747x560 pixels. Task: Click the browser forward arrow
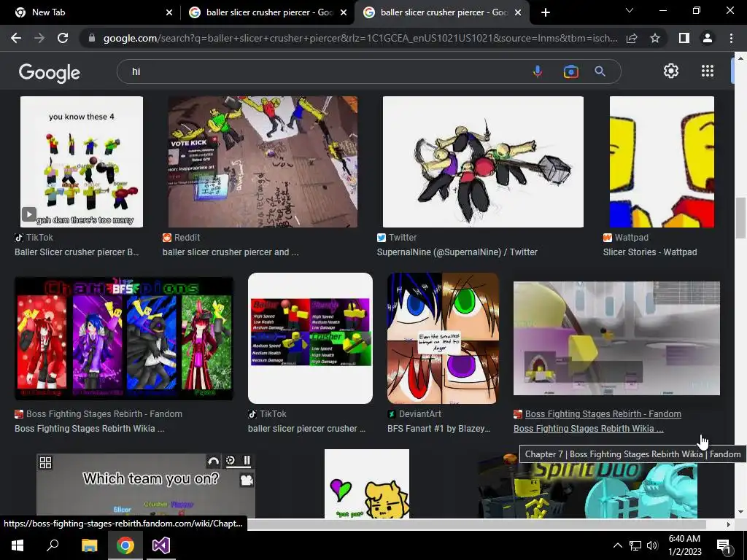click(39, 38)
